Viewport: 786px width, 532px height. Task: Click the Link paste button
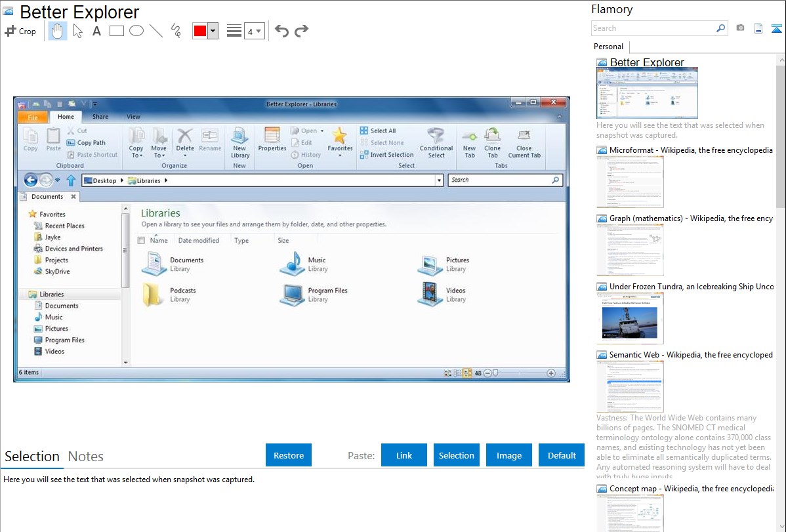point(404,455)
